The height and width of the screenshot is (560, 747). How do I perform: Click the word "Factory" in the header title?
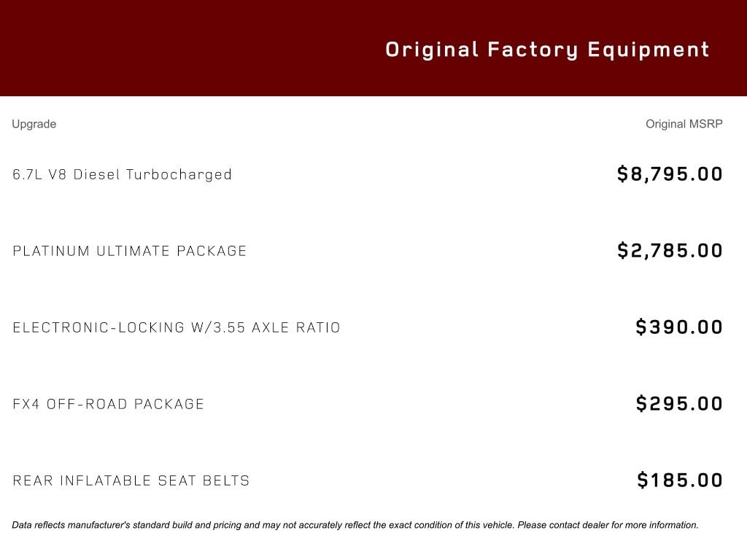pyautogui.click(x=533, y=50)
